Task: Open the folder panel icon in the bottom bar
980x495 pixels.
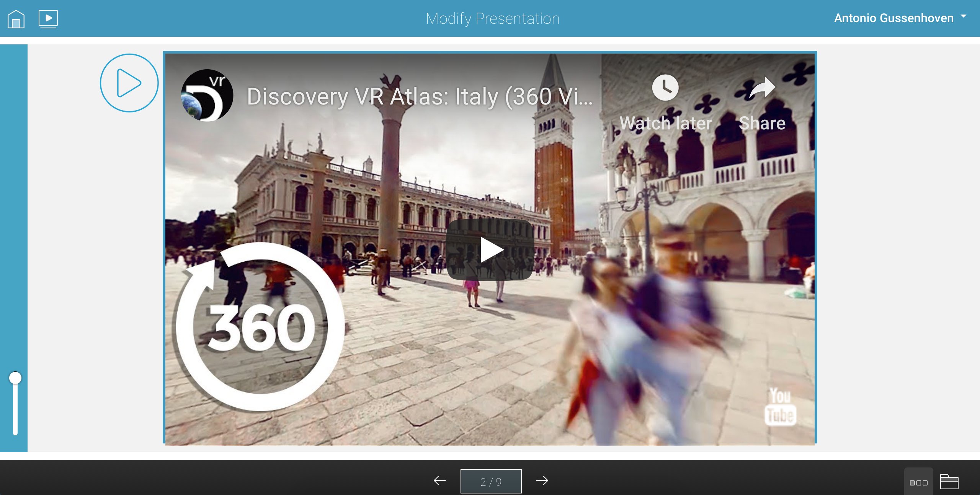Action: point(949,482)
